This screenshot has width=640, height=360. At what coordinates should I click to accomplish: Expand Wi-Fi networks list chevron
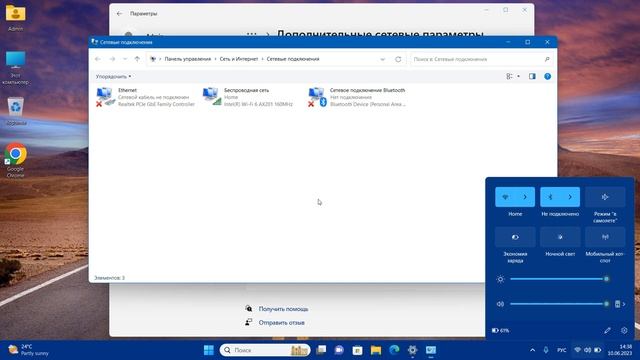[525, 197]
